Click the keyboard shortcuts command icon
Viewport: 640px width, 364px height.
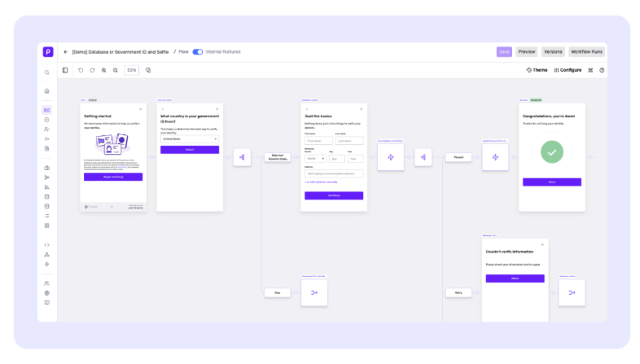(x=590, y=70)
